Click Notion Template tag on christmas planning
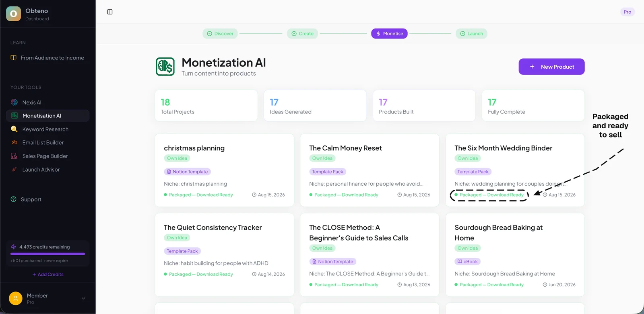 pos(188,172)
